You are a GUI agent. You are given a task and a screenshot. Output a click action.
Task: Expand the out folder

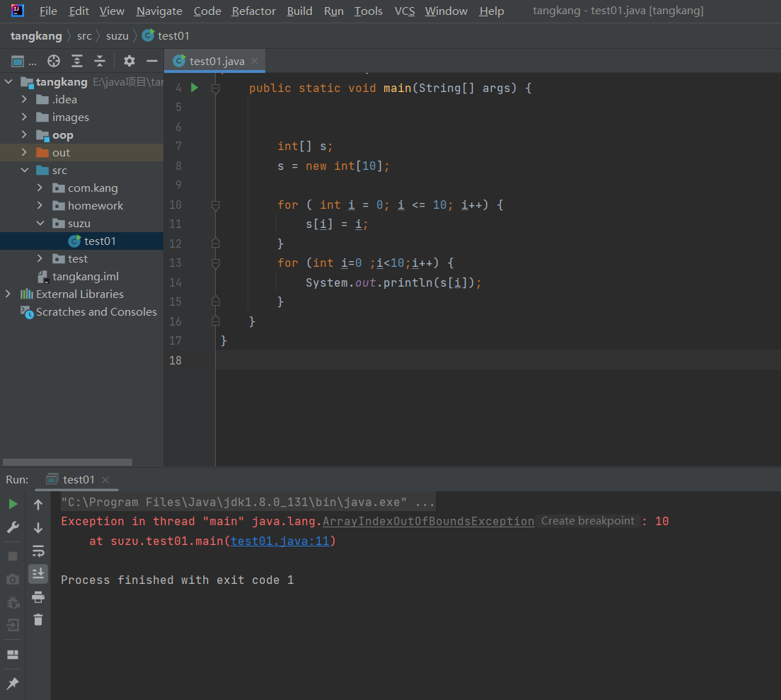(24, 152)
